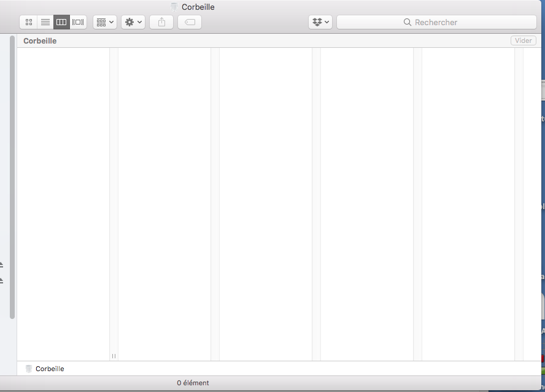Click the lower eject icon in sidebar

click(1, 281)
